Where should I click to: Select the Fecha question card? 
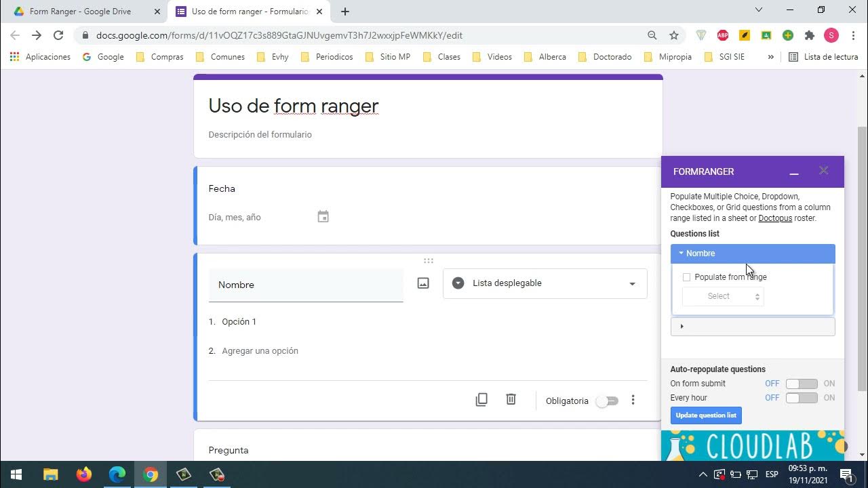(428, 206)
